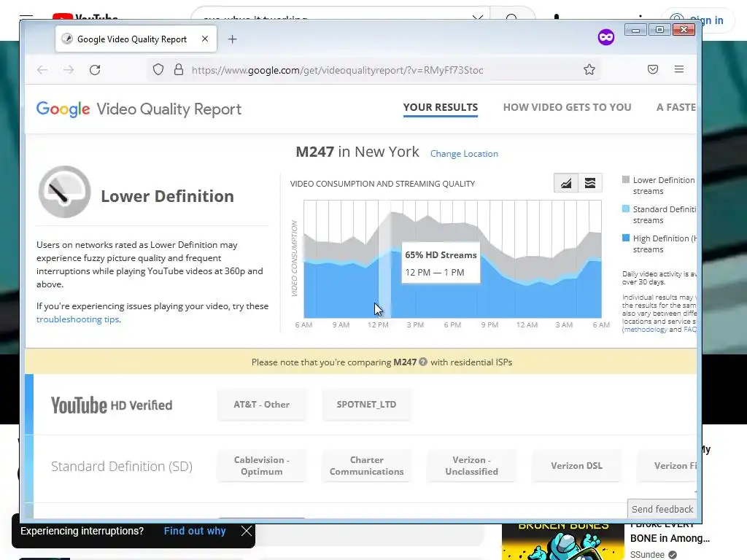Click the Standard Definition (SD) row label
747x560 pixels.
122,466
